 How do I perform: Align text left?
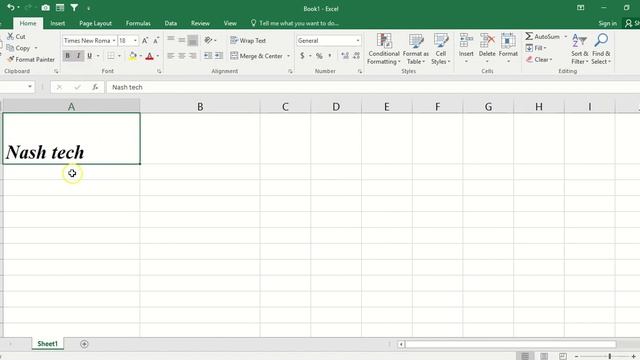pyautogui.click(x=171, y=56)
